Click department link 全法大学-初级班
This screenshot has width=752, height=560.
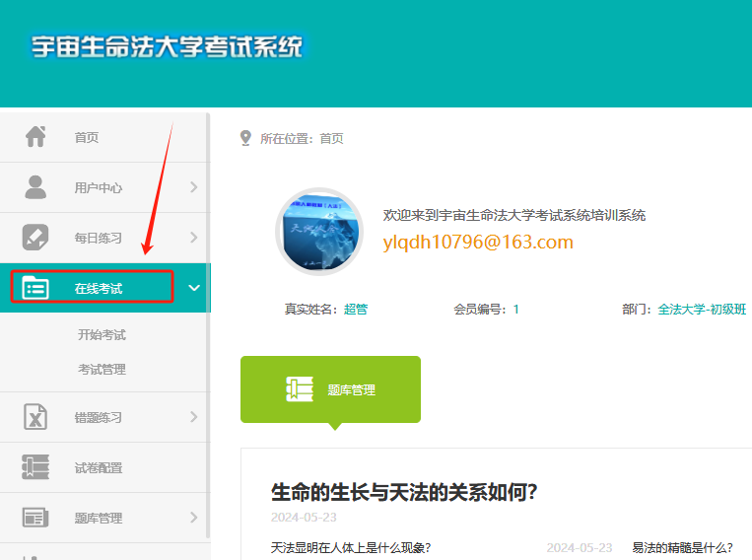pyautogui.click(x=702, y=309)
